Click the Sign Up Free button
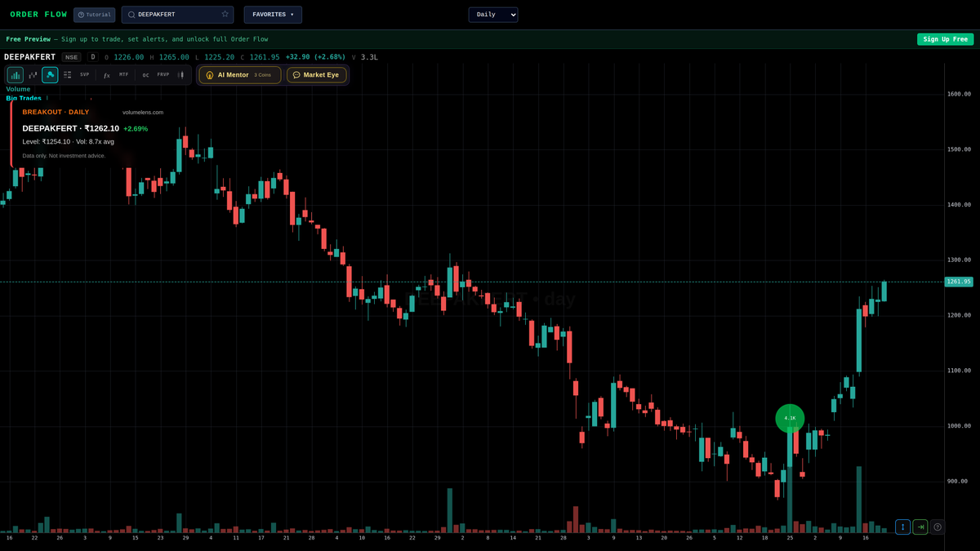 [x=945, y=38]
